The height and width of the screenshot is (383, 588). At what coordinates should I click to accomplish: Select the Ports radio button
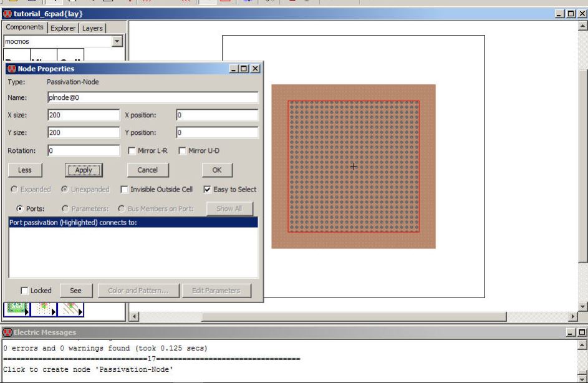20,209
